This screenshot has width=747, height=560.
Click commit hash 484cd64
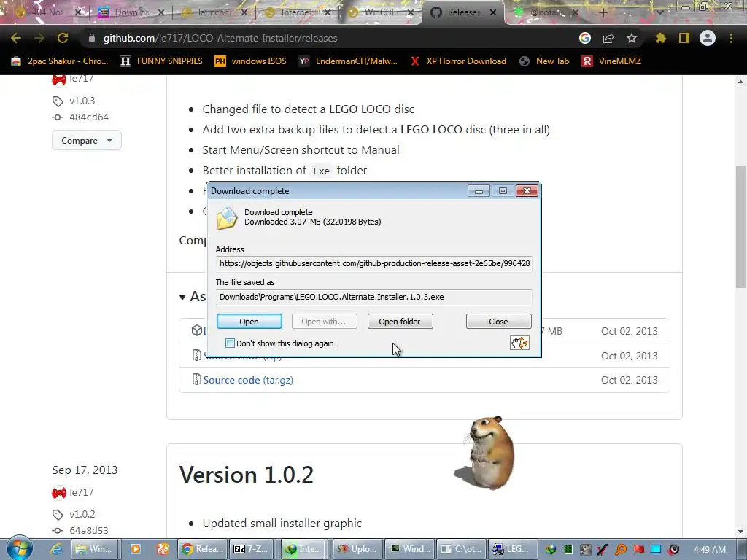[x=88, y=117]
